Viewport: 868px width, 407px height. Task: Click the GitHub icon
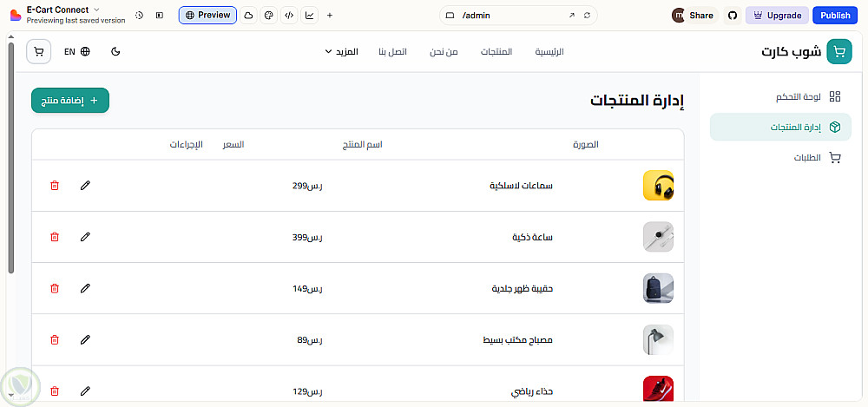pyautogui.click(x=732, y=15)
